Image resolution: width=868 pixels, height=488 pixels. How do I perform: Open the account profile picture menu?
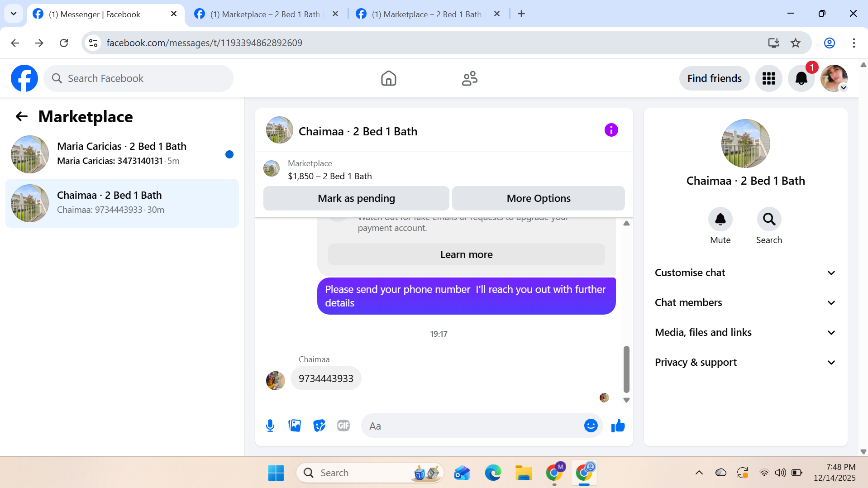tap(834, 78)
